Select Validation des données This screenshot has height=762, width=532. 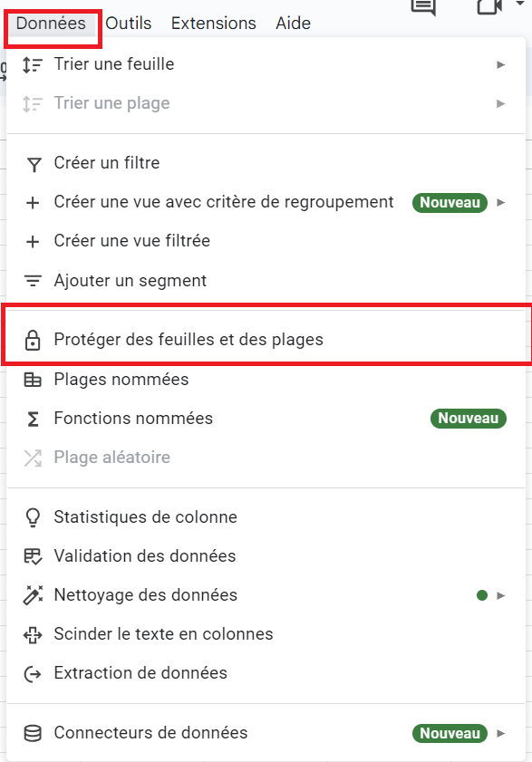click(x=266, y=556)
